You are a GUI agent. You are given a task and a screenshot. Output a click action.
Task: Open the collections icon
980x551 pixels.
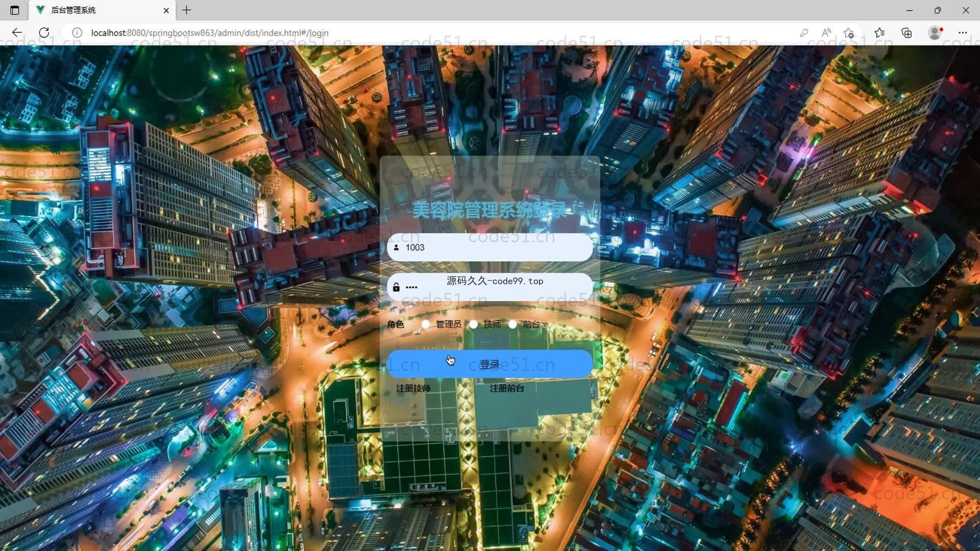tap(906, 33)
